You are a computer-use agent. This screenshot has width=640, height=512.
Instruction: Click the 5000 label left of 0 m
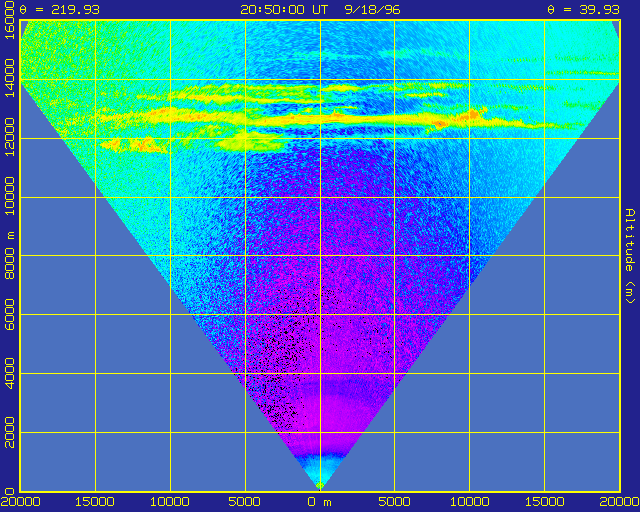244,502
